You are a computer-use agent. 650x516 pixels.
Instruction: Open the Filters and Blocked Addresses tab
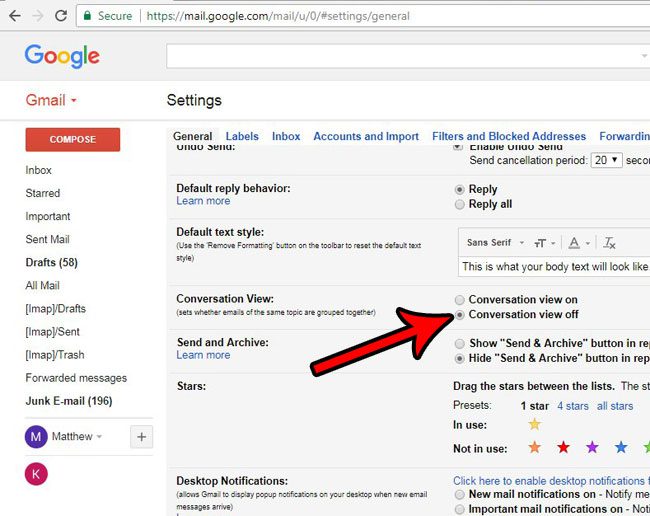pos(509,137)
